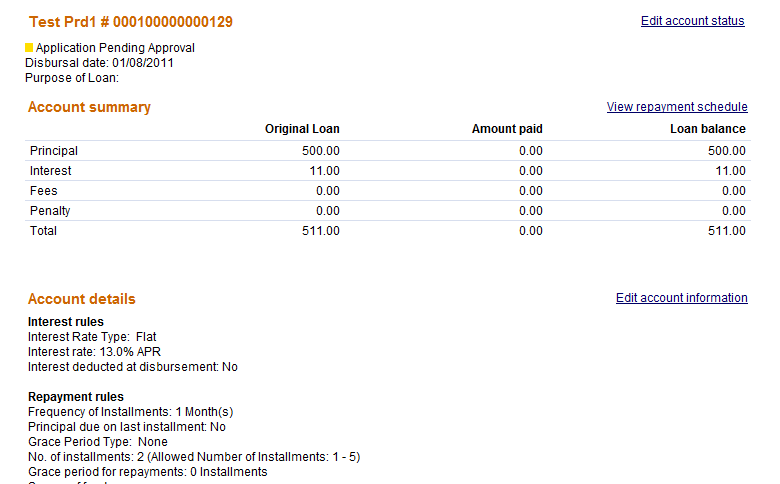Screen dimensions: 780x484
Task: Select the Amount paid column header
Action: pos(507,129)
